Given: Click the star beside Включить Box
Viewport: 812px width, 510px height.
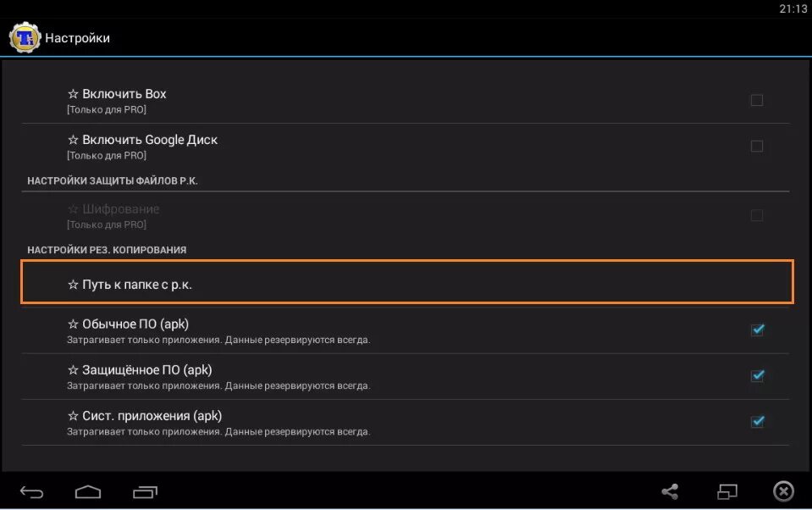Looking at the screenshot, I should click(x=73, y=94).
